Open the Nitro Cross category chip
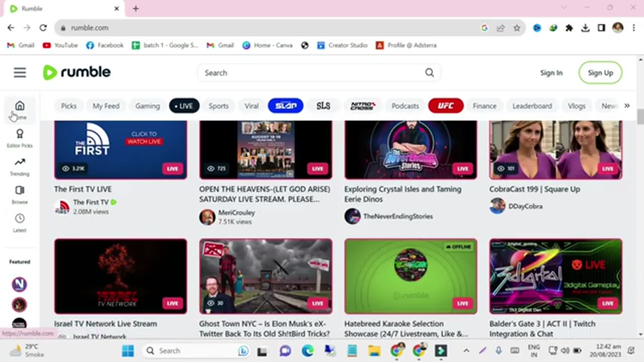Image resolution: width=644 pixels, height=362 pixels. pyautogui.click(x=363, y=106)
